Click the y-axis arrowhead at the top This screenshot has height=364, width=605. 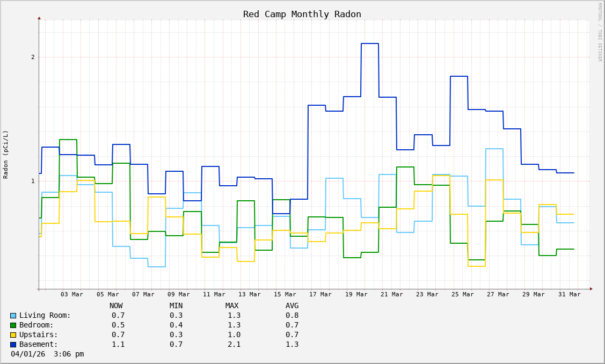click(x=39, y=18)
